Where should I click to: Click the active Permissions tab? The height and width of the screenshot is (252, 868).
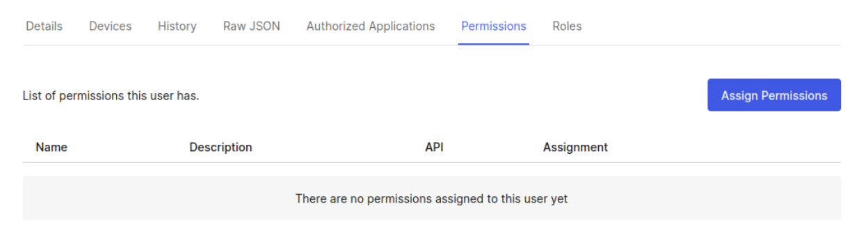[x=494, y=26]
